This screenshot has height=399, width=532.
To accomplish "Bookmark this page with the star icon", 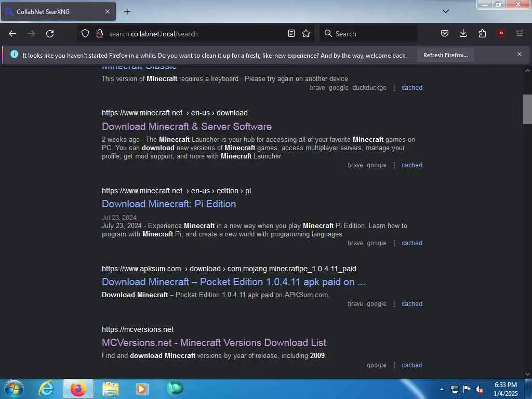I will pos(306,33).
